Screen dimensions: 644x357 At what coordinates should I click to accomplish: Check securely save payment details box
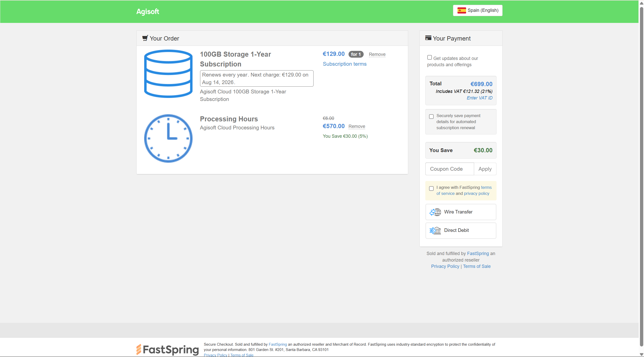click(x=431, y=117)
